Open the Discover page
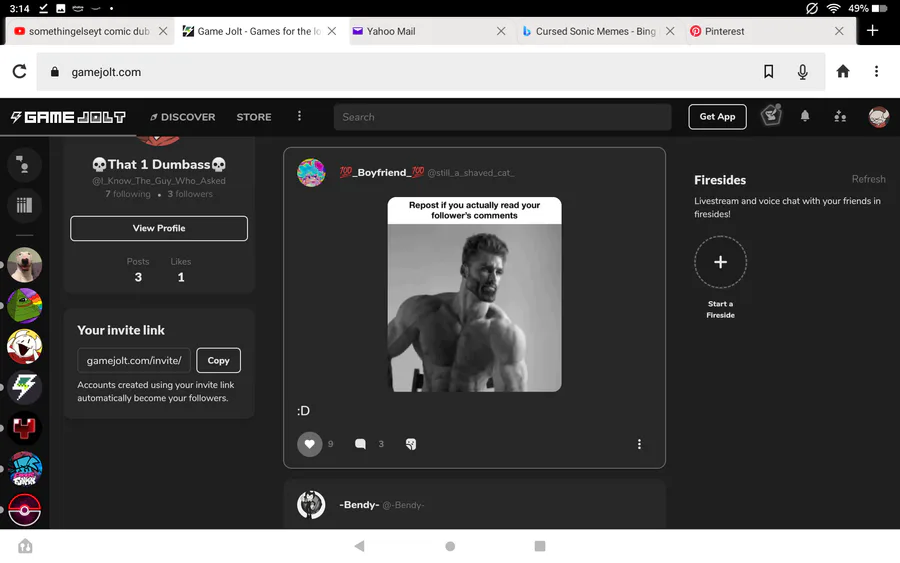 [x=183, y=117]
